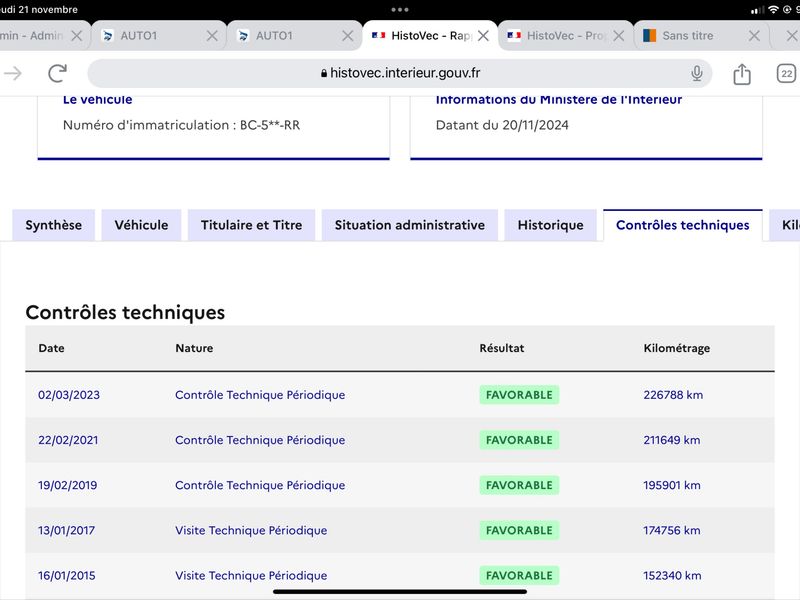This screenshot has height=600, width=800.
Task: Click the Contrôles techniques section heading
Action: coord(125,312)
